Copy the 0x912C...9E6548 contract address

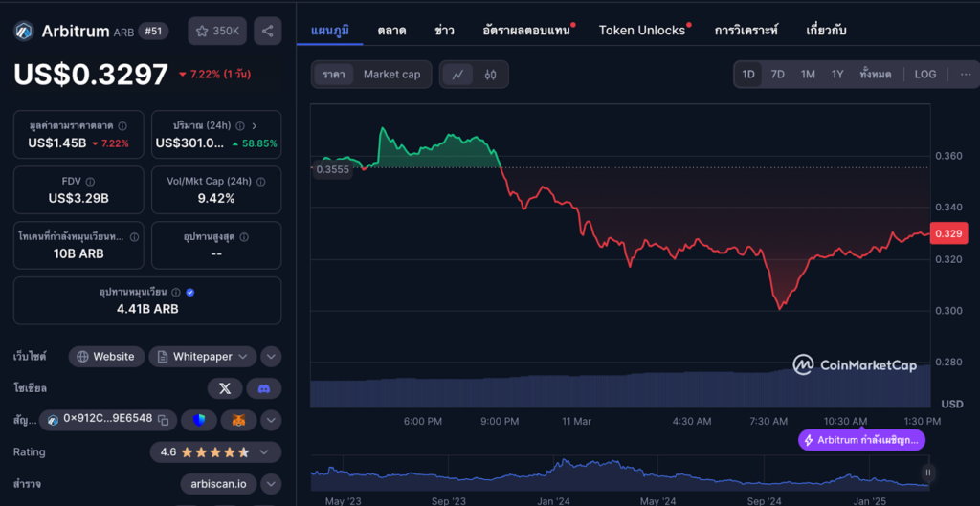coord(163,420)
